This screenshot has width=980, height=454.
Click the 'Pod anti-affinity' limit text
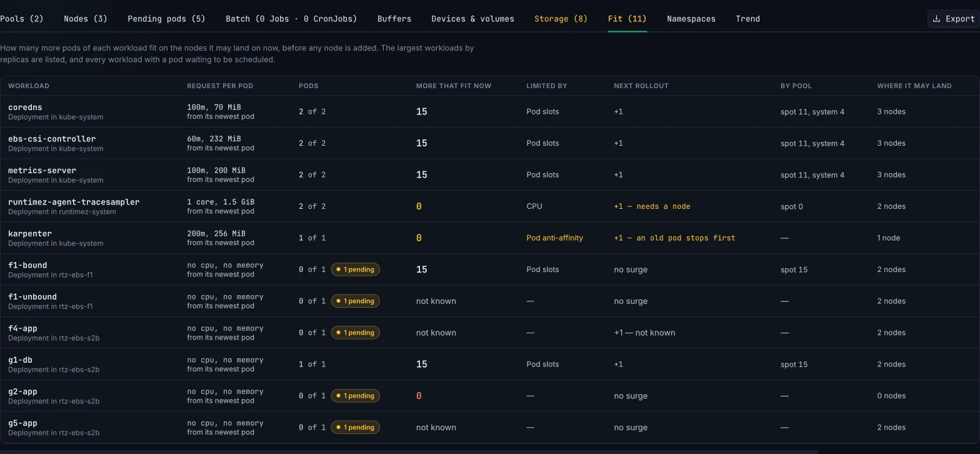pos(554,238)
